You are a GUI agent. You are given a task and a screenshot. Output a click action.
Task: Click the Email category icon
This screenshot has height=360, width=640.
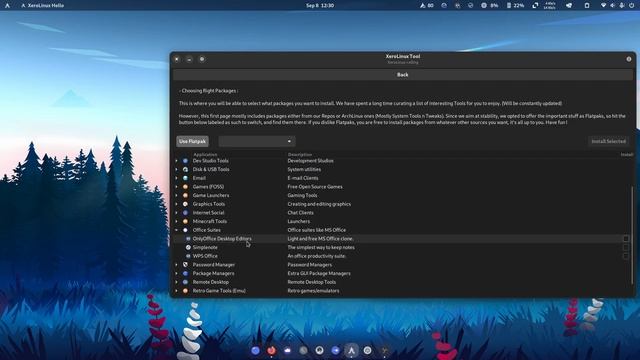point(185,178)
